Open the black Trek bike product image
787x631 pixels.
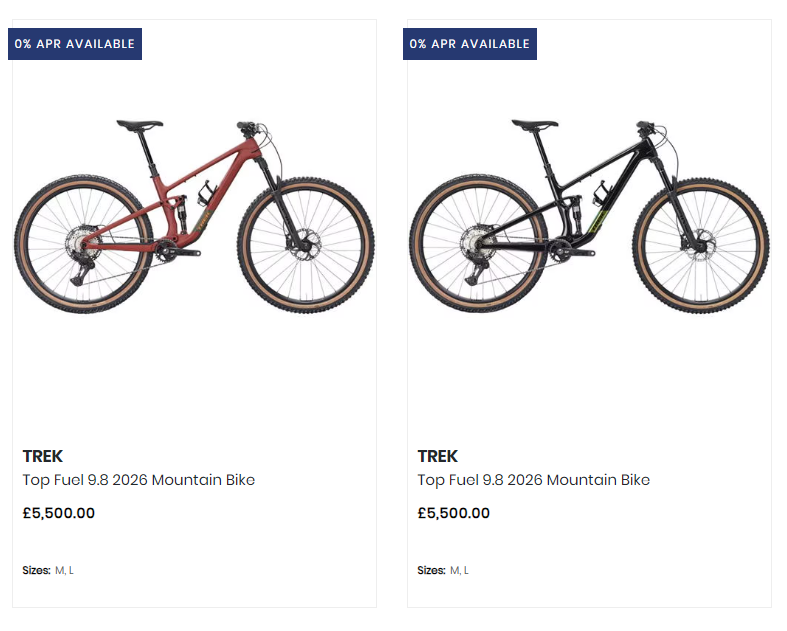click(x=589, y=215)
